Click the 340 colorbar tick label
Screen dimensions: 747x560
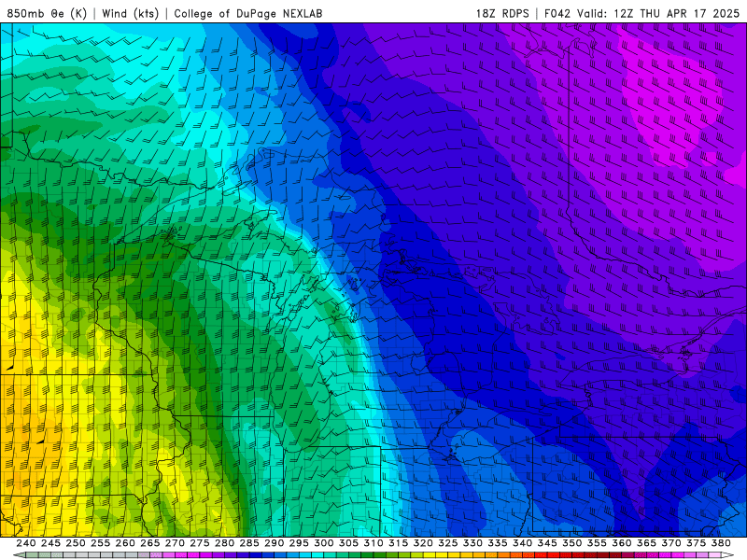click(x=522, y=543)
